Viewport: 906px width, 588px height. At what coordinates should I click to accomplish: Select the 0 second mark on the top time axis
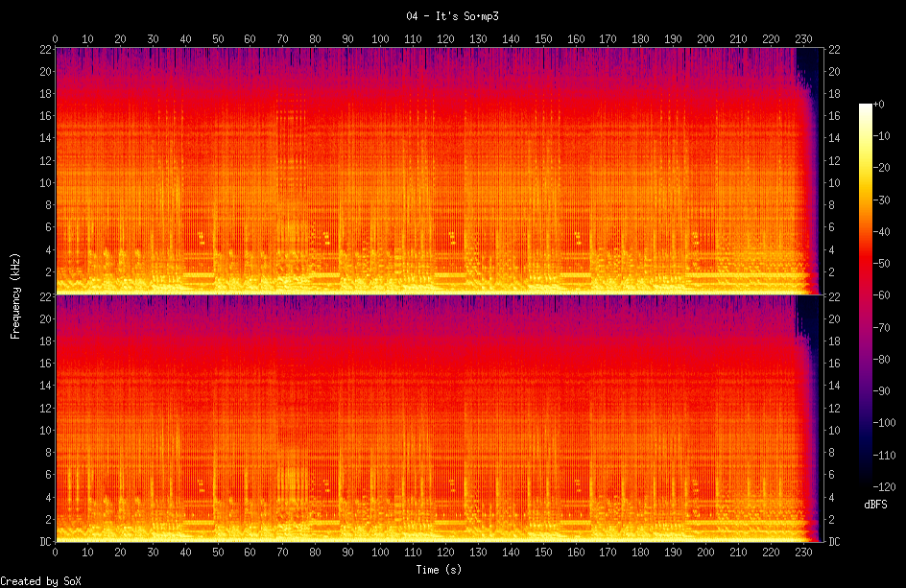click(x=55, y=39)
